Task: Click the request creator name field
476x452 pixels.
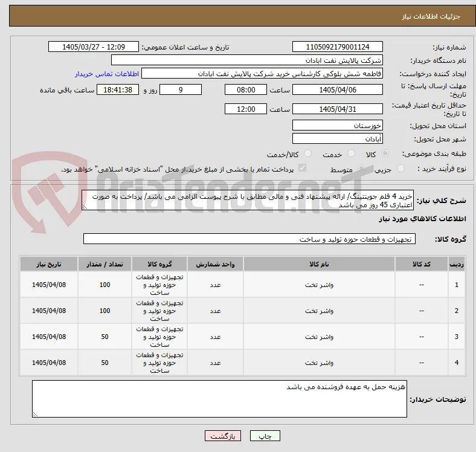Action: pos(262,74)
